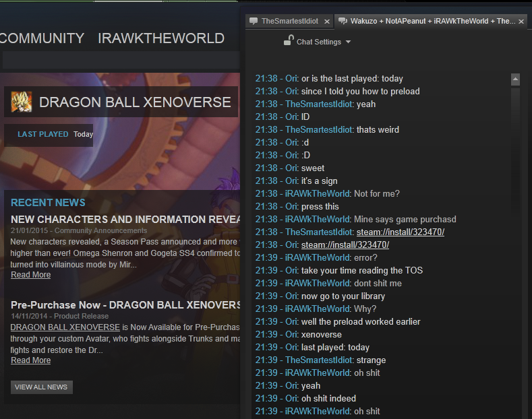Click the message 'last played: today'
Viewport: 532px width, 419px height.
(x=335, y=347)
